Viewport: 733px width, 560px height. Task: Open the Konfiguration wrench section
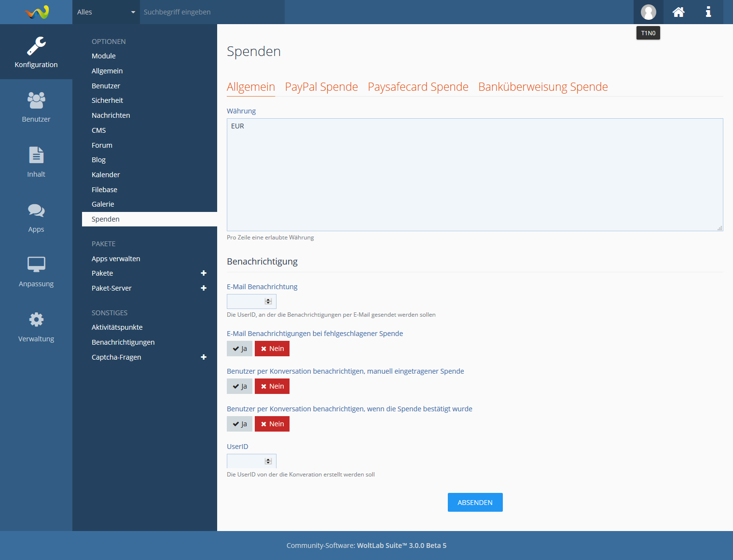(36, 52)
